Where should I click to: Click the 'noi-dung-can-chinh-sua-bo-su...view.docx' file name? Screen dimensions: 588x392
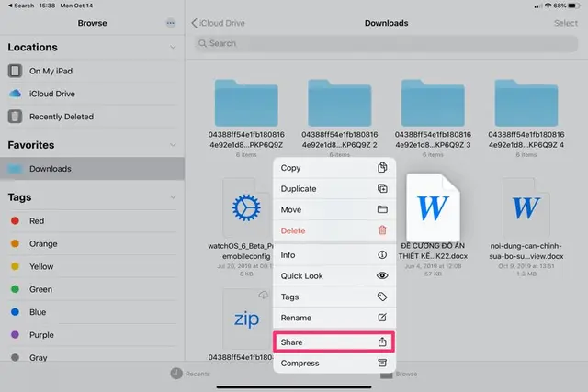click(x=526, y=252)
